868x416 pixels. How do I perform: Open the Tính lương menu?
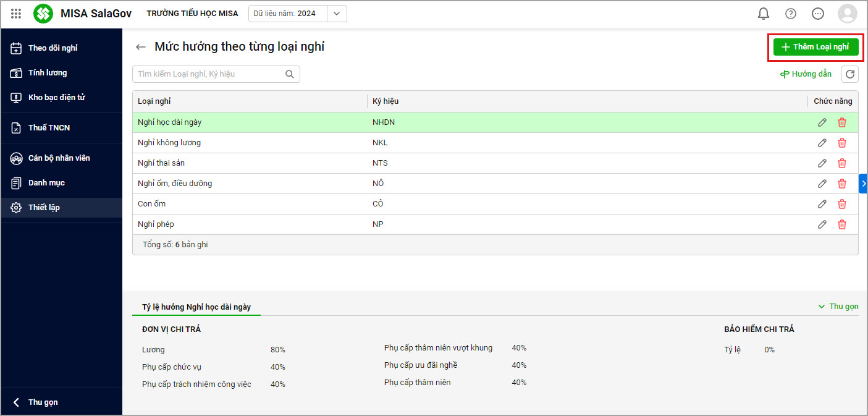click(x=47, y=73)
